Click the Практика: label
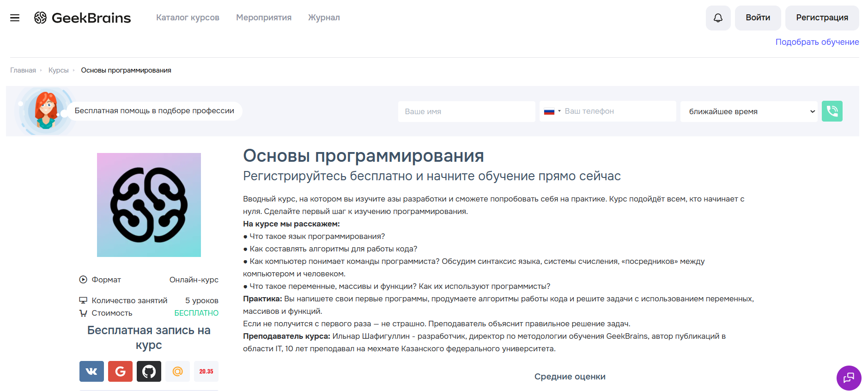 [x=262, y=299]
